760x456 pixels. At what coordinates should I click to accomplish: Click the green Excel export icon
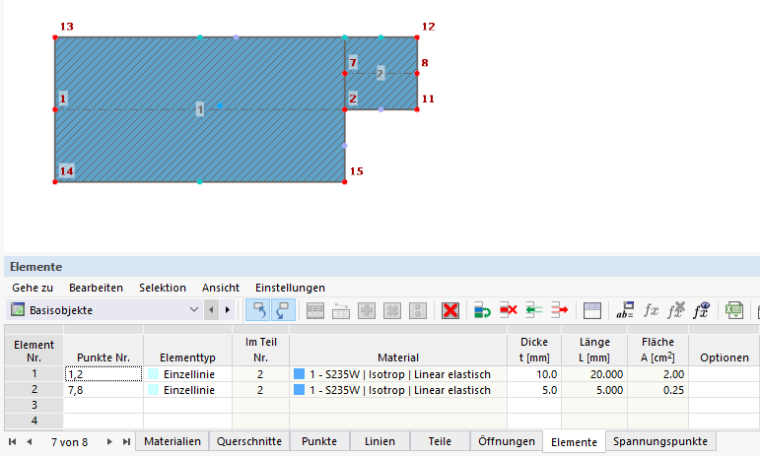(734, 310)
